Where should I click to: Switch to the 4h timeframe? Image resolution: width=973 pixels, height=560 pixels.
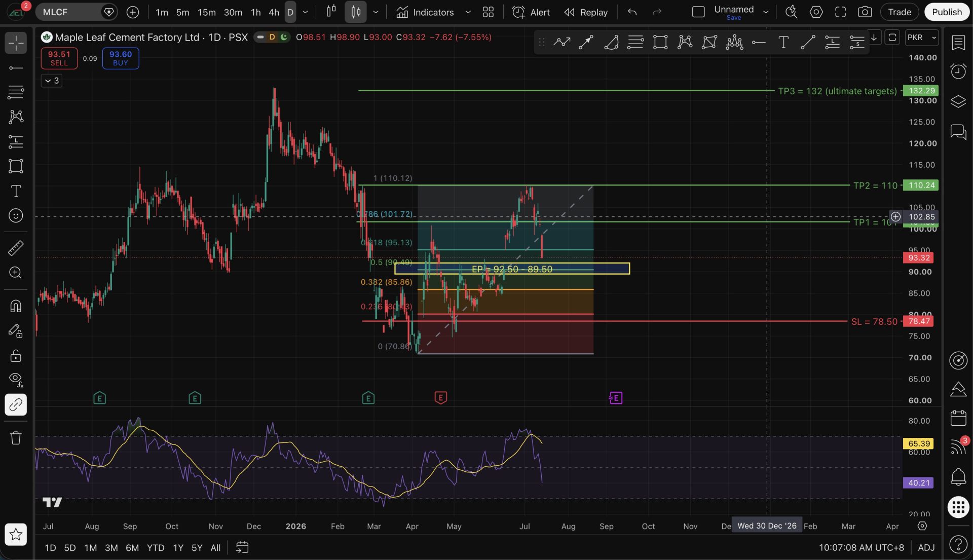tap(274, 12)
